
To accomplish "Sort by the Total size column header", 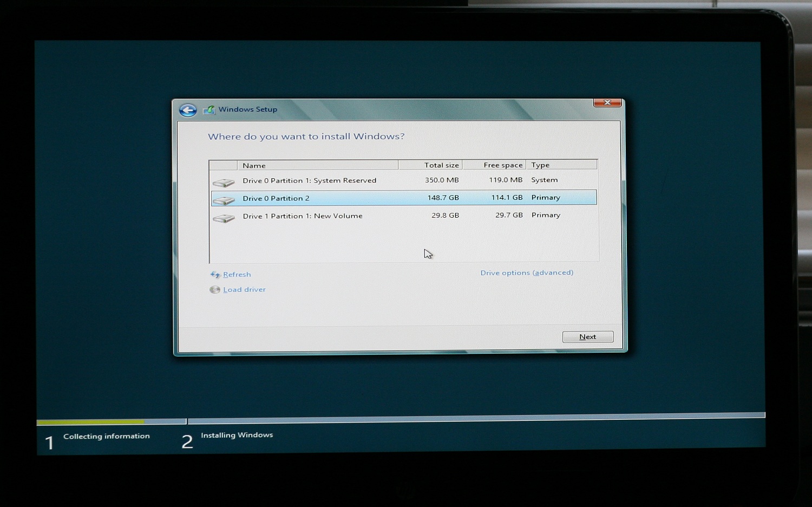I will [430, 165].
